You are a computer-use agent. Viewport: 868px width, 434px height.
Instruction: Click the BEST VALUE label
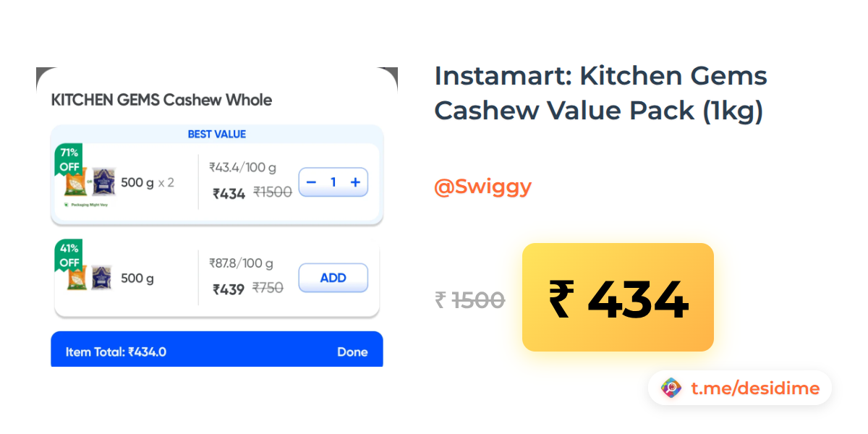point(217,134)
